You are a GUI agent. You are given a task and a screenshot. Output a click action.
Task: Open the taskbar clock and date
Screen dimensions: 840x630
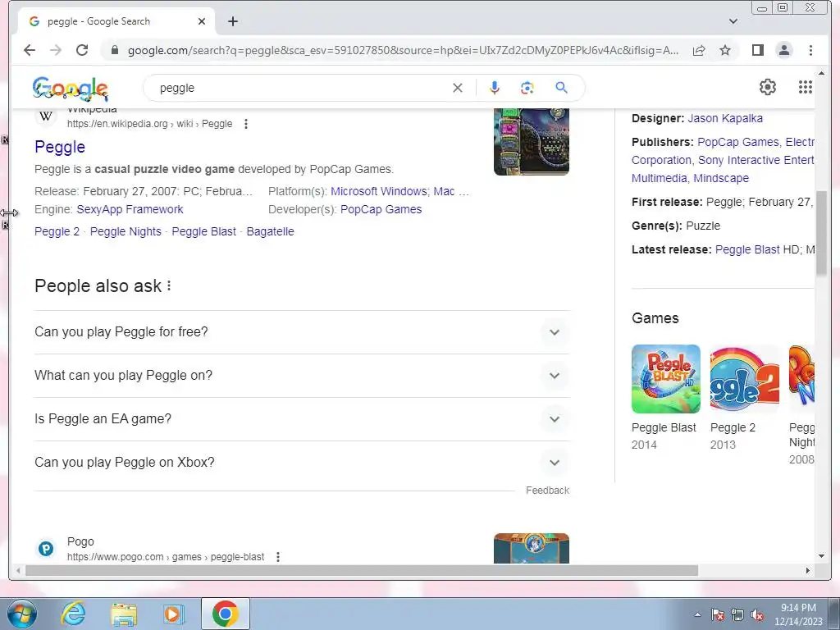[x=798, y=614]
